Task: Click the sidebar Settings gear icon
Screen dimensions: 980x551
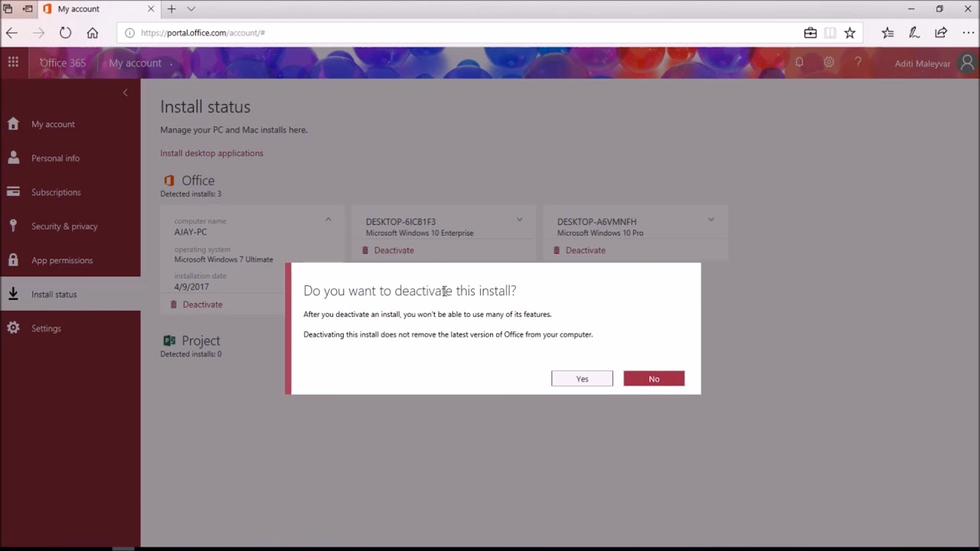Action: click(13, 328)
